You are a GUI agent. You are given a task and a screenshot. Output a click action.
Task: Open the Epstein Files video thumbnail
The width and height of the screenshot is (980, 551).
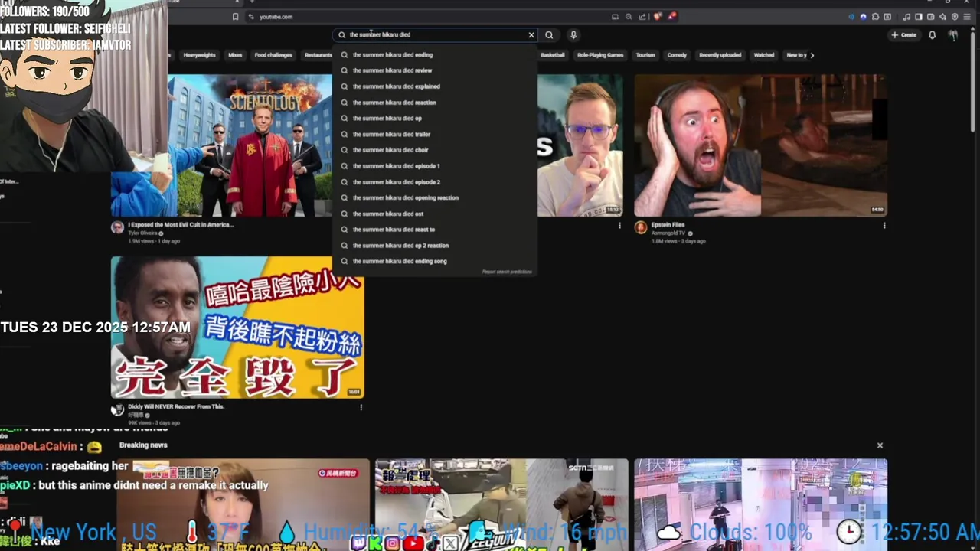(x=760, y=145)
